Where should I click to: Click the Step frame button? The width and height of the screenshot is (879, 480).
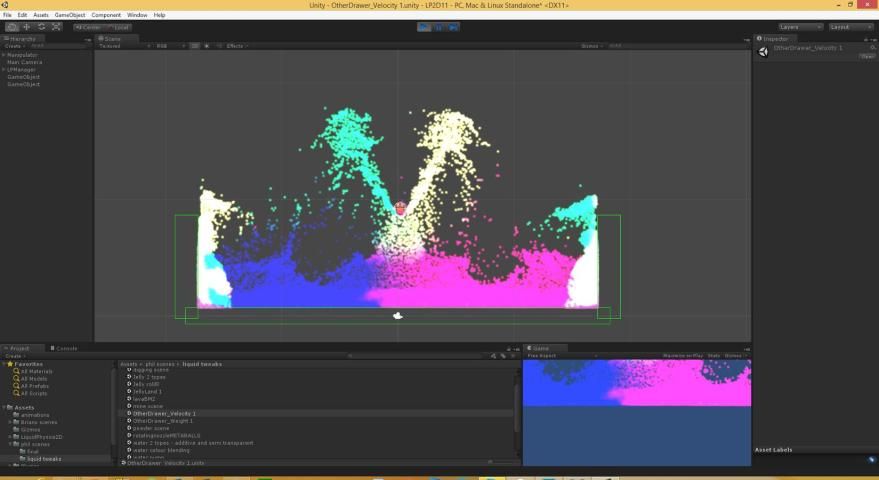point(454,27)
